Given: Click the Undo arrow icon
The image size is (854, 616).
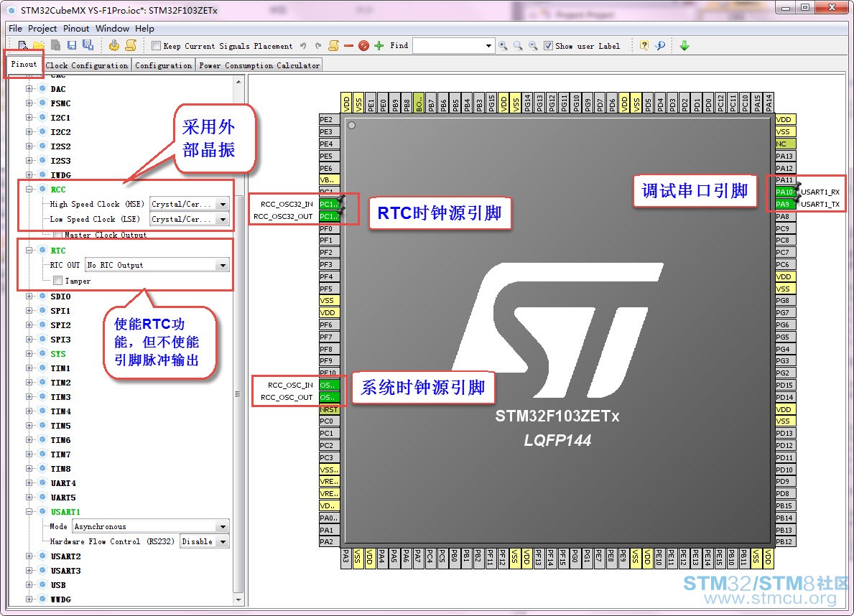Looking at the screenshot, I should click(x=303, y=46).
